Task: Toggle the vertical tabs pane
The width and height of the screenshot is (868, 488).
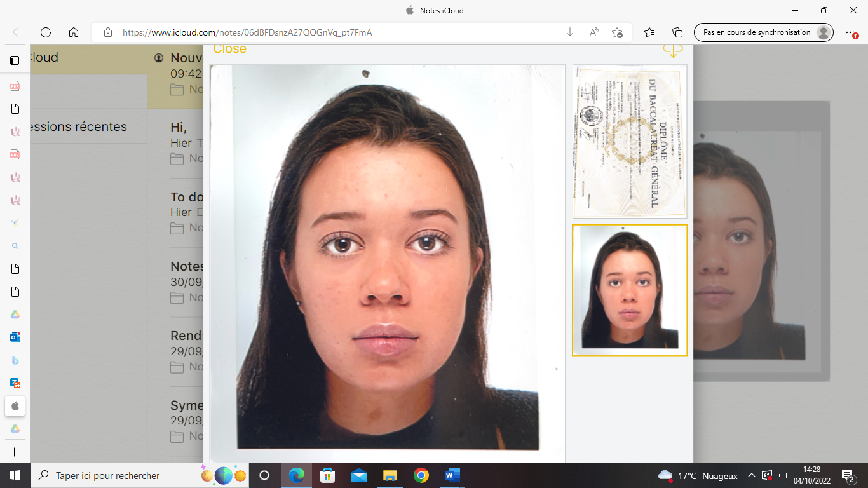Action: pyautogui.click(x=15, y=61)
